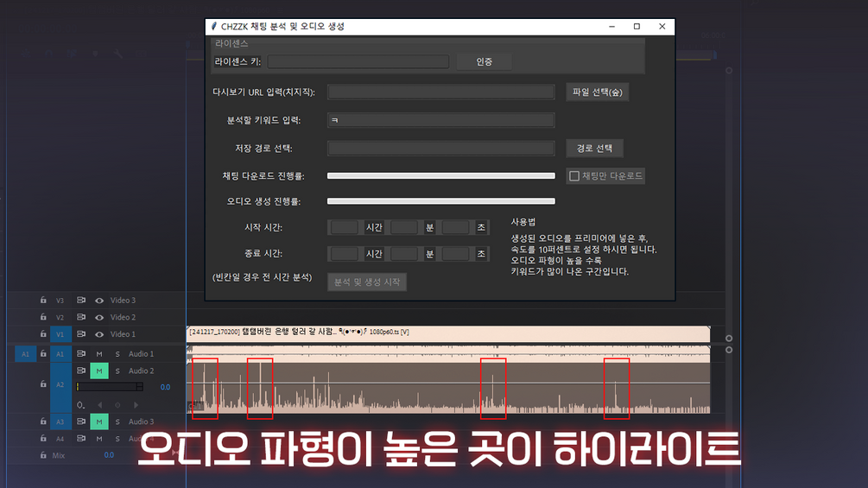The width and height of the screenshot is (868, 488).
Task: Click the Audio 2 volume meter
Action: tap(110, 387)
